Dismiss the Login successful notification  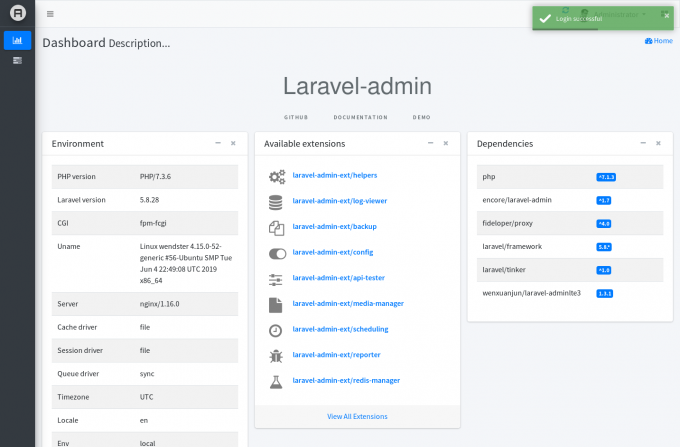coord(667,16)
